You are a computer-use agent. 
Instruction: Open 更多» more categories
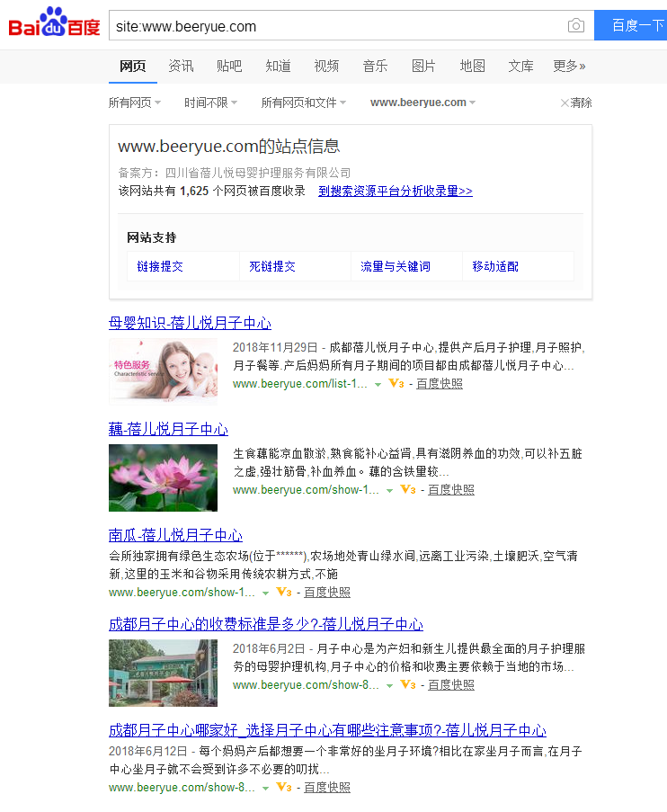[569, 67]
